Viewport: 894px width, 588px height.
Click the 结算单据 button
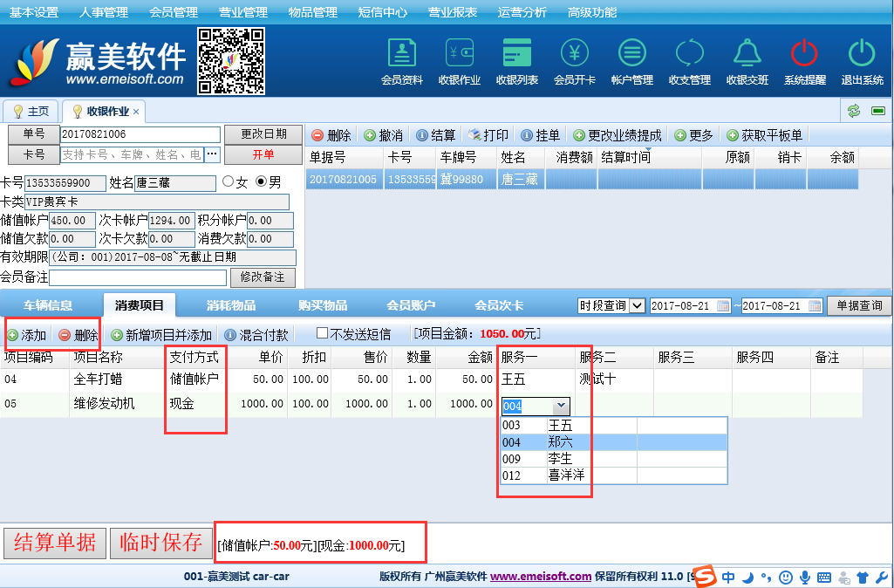55,543
